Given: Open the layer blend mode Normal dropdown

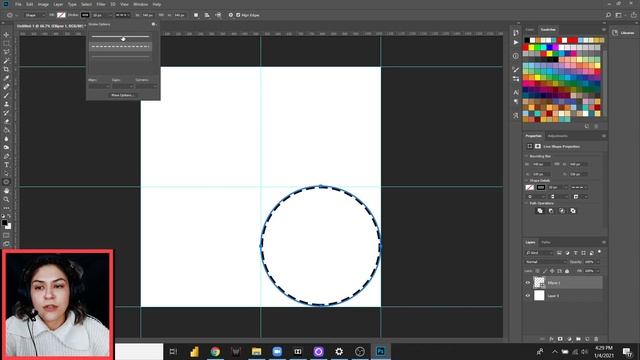Looking at the screenshot, I should click(545, 262).
